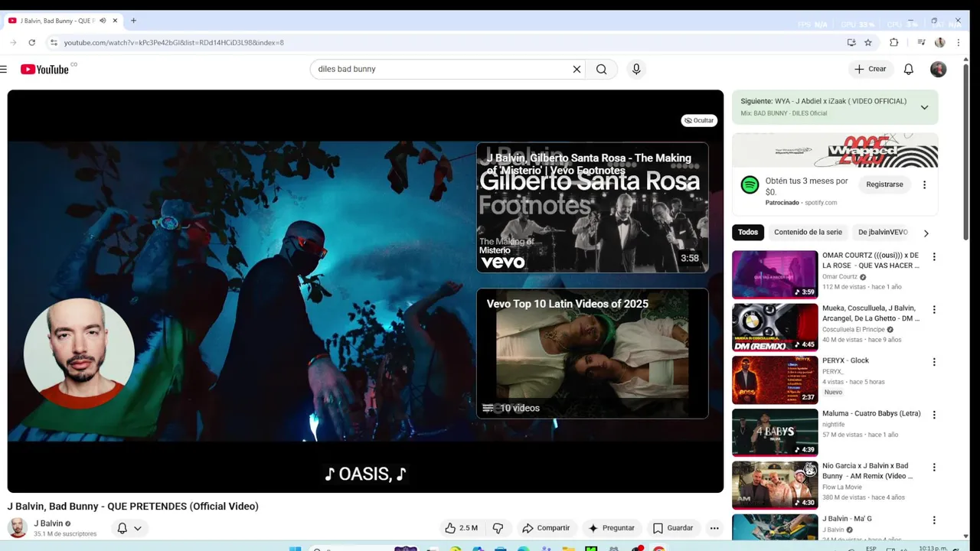The width and height of the screenshot is (980, 551).
Task: Open the 4 Babys video thumbnail
Action: (775, 432)
